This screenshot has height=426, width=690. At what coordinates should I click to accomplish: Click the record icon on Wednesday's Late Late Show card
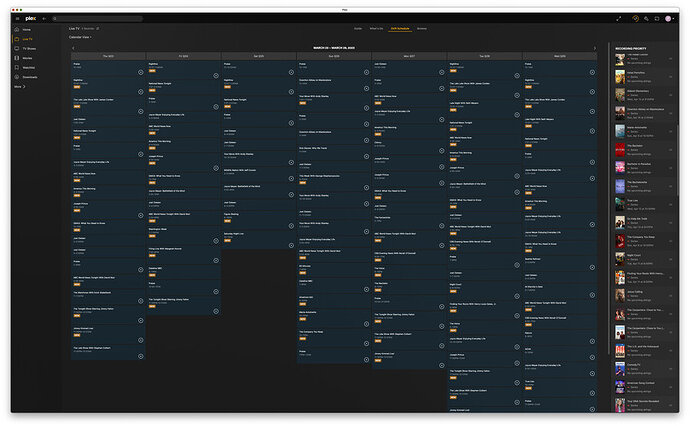(592, 111)
